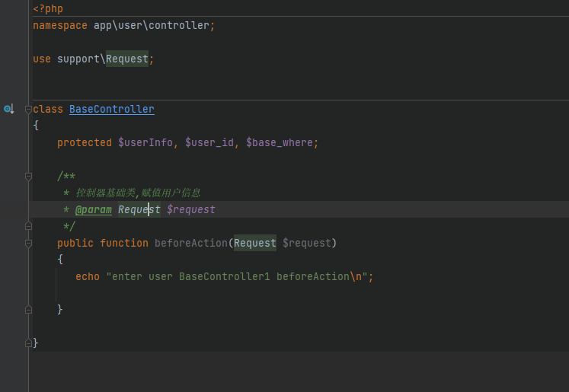Click the public keyword

click(75, 243)
